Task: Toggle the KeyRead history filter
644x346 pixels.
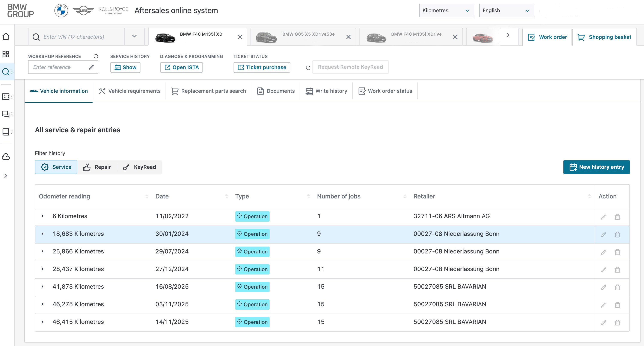Action: [x=139, y=167]
